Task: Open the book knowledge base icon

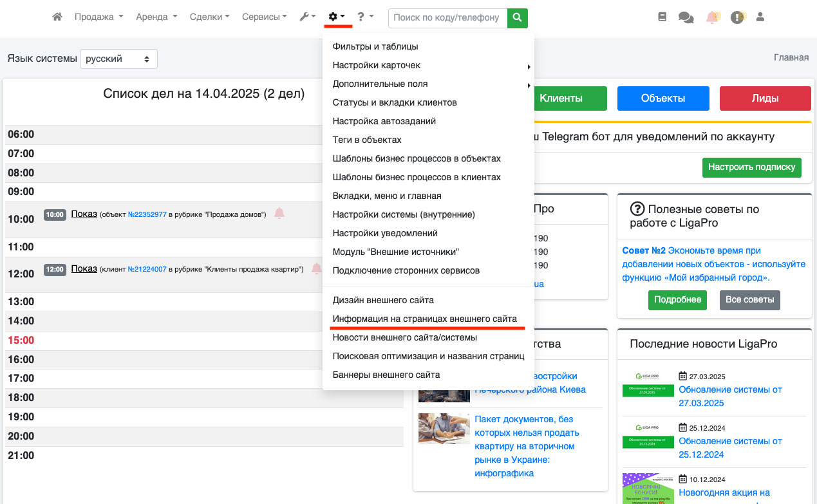Action: point(662,17)
